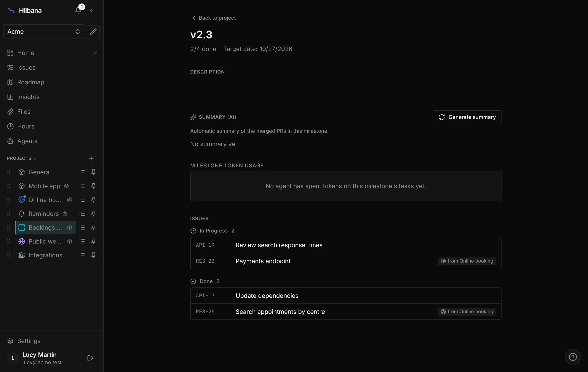Click the Generate summary button

click(467, 117)
